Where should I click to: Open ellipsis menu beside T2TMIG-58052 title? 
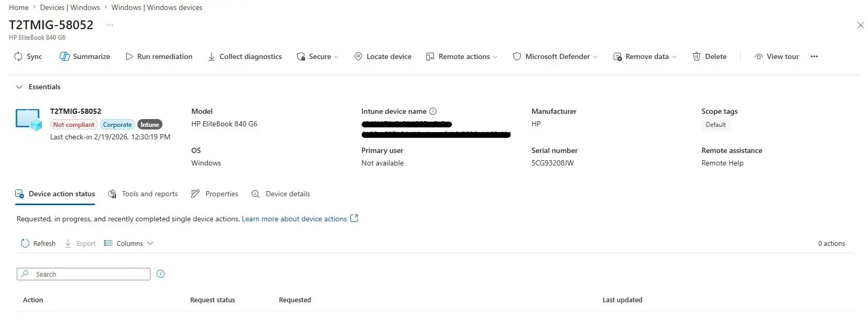coord(110,25)
